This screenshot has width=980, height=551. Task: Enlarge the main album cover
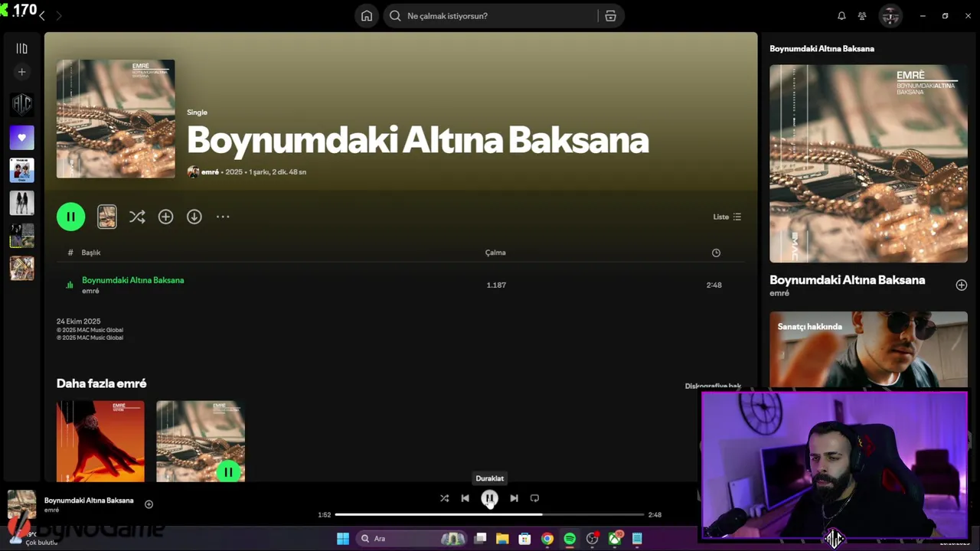(x=116, y=119)
